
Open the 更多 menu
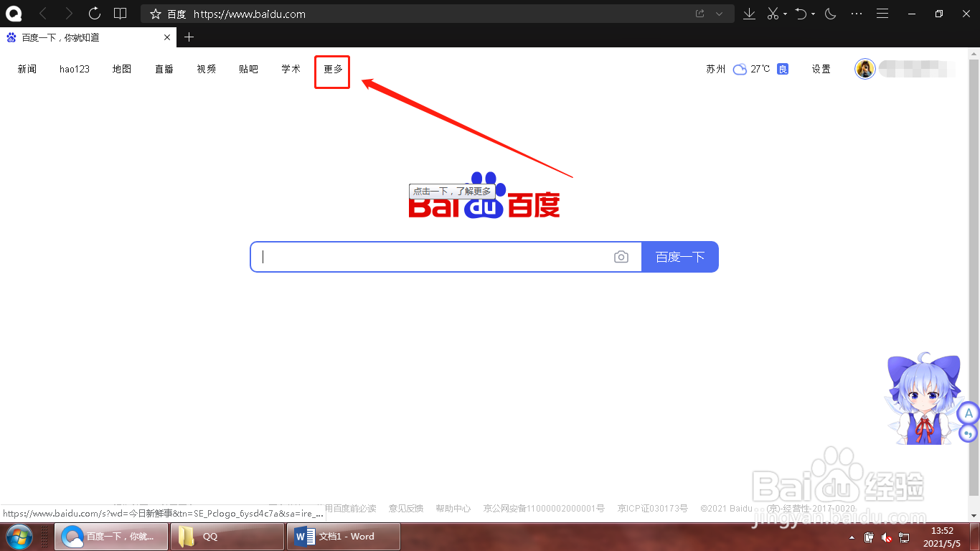[x=334, y=69]
